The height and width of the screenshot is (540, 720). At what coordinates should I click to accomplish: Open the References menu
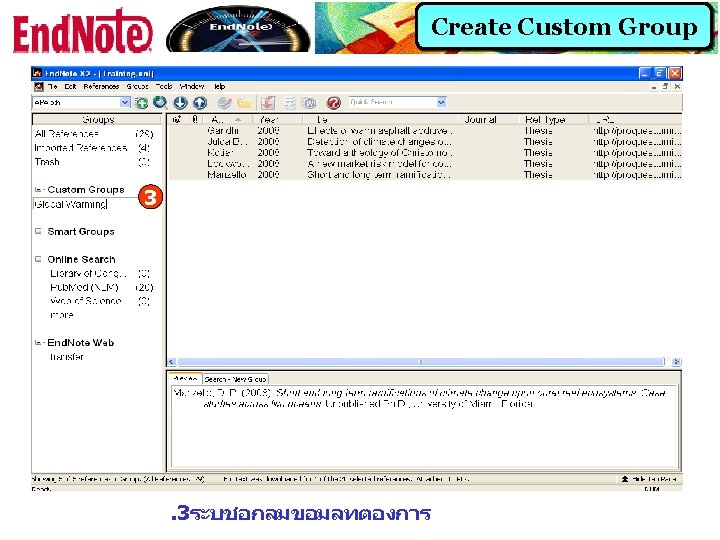tap(101, 86)
